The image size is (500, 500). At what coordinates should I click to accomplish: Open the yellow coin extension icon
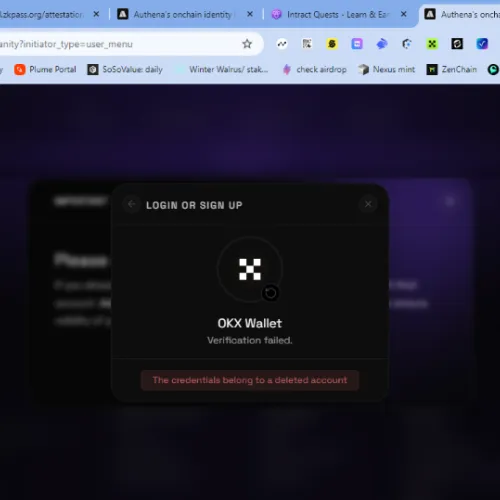332,44
